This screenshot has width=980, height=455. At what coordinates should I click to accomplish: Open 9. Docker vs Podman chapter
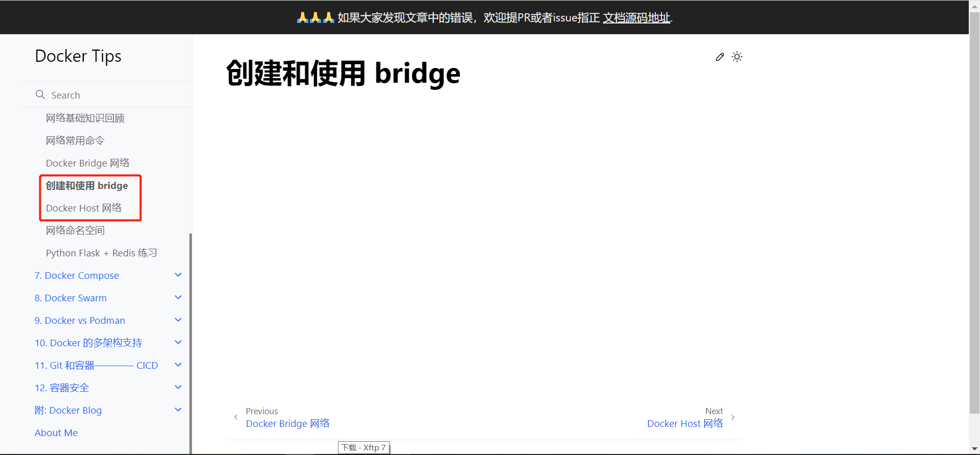[x=80, y=320]
